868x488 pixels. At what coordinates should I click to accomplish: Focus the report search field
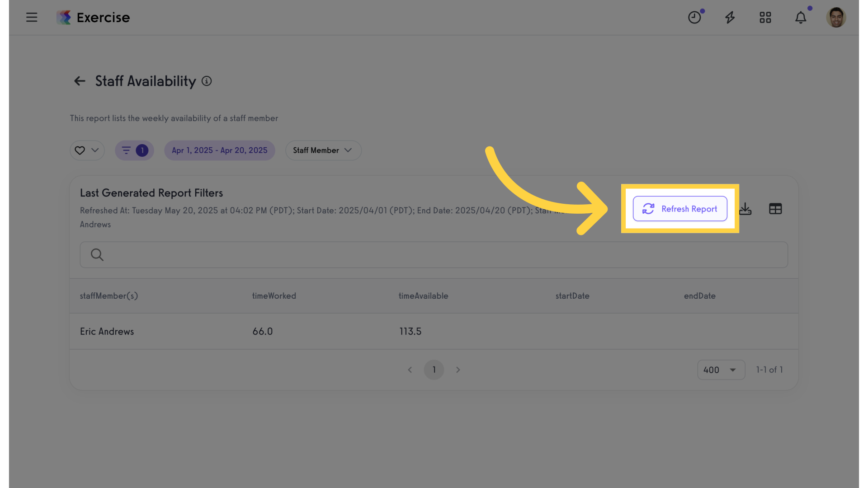(x=434, y=255)
